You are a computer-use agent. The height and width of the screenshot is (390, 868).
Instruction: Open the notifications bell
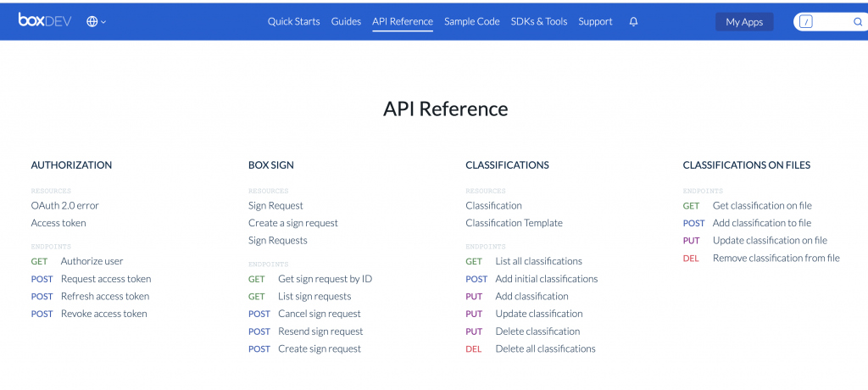tap(634, 21)
